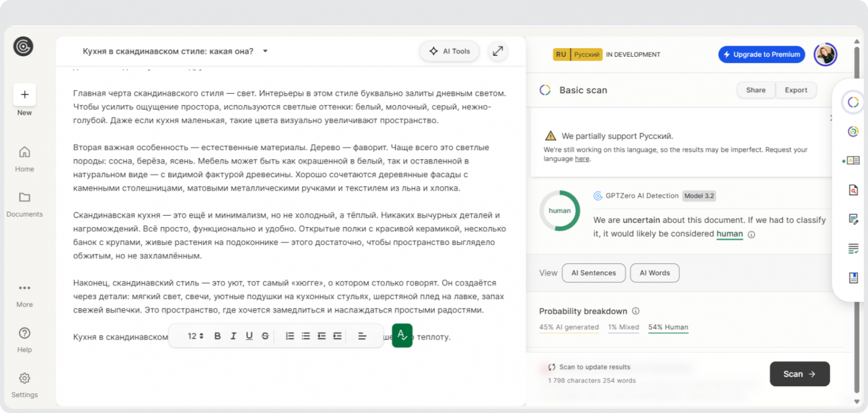The height and width of the screenshot is (413, 868).
Task: Click the underlined 'human' verdict link
Action: [730, 234]
